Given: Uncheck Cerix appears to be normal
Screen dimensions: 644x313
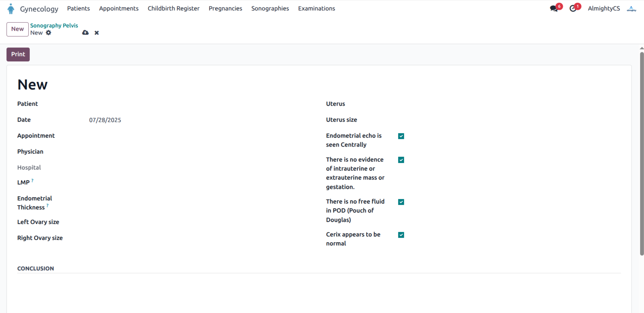Looking at the screenshot, I should pyautogui.click(x=401, y=235).
